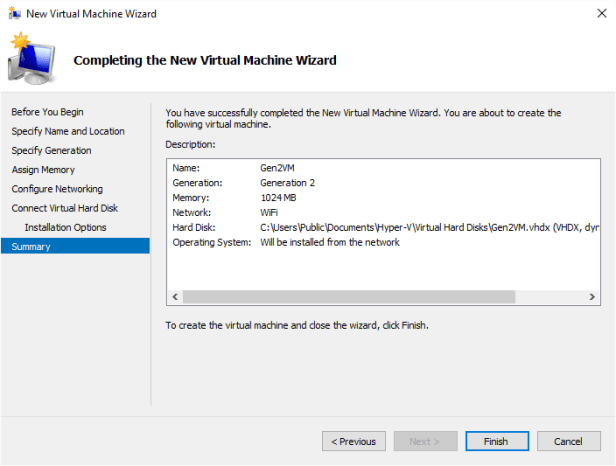The width and height of the screenshot is (616, 466).
Task: Cancel the New Virtual Machine Wizard
Action: 568,441
